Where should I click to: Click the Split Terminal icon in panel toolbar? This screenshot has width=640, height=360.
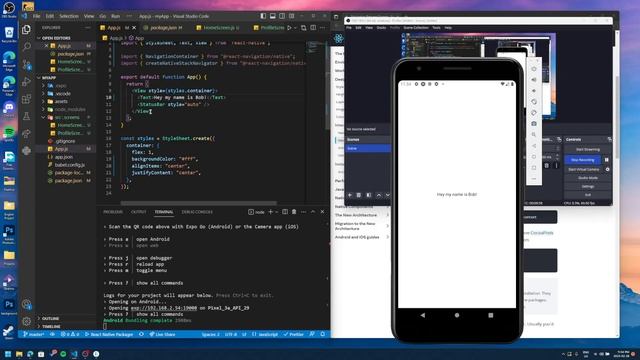click(x=285, y=212)
